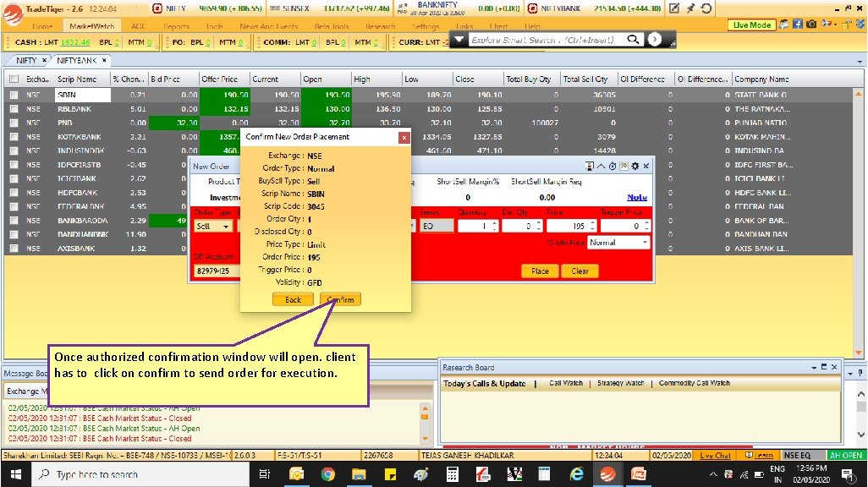Tick the checkbox on the SBIN row
Image resolution: width=868 pixels, height=487 pixels.
point(14,96)
